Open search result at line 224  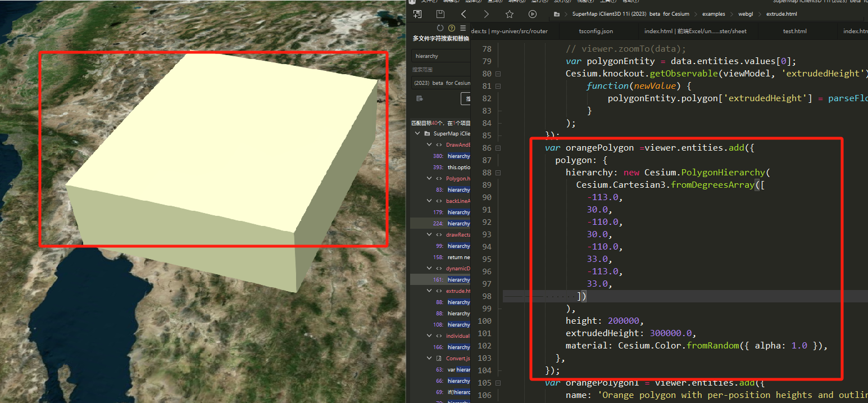point(452,224)
